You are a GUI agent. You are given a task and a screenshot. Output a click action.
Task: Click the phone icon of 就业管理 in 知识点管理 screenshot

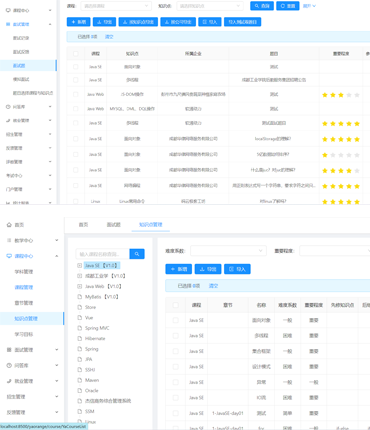9,381
